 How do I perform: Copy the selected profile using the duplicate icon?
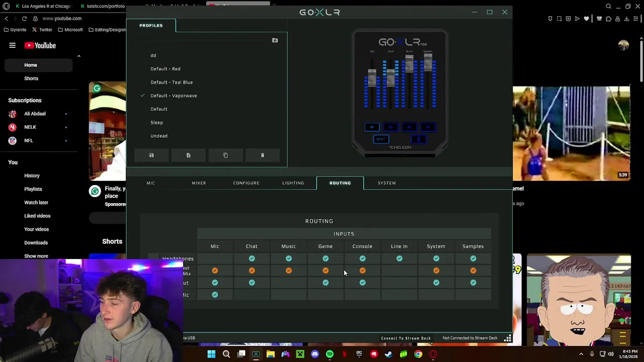tap(225, 155)
